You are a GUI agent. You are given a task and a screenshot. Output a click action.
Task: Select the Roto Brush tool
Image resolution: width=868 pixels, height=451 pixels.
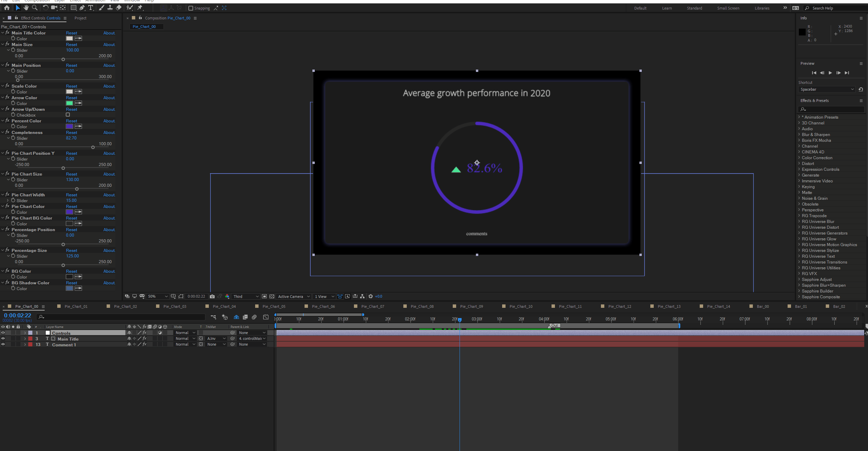(129, 7)
